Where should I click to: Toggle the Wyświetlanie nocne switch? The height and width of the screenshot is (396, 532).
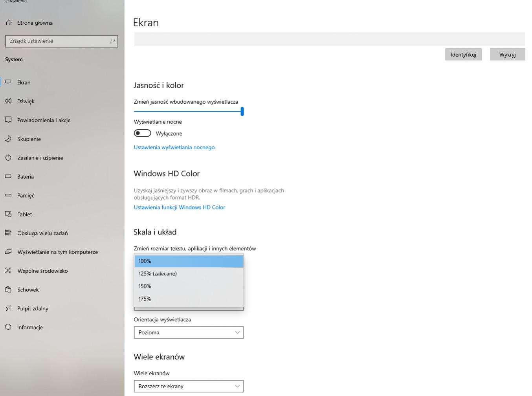pyautogui.click(x=143, y=134)
